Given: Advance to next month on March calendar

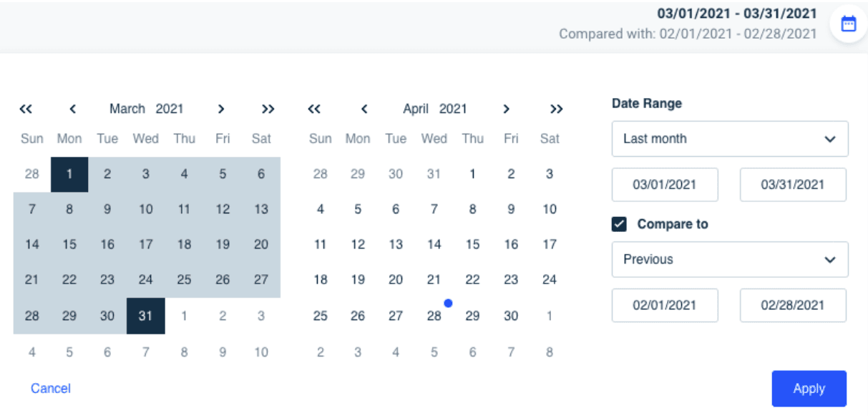Looking at the screenshot, I should click(221, 109).
